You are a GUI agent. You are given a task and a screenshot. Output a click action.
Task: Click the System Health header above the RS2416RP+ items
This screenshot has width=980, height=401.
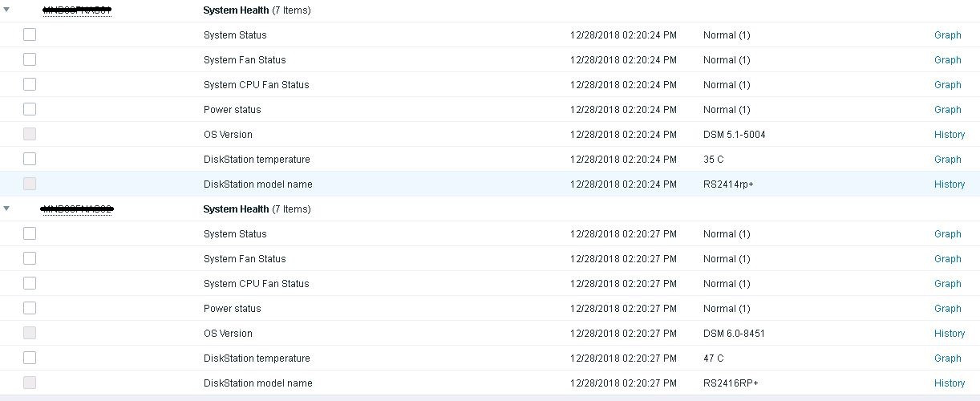236,209
